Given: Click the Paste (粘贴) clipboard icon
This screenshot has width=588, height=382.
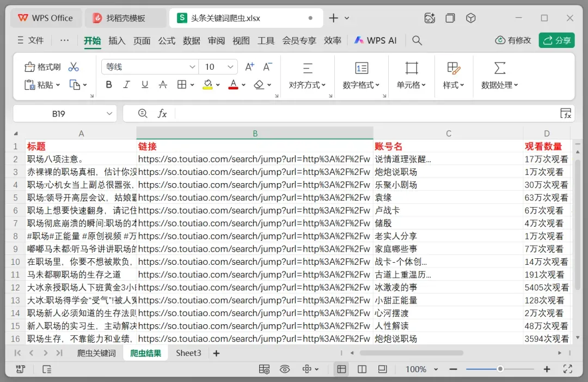Looking at the screenshot, I should click(x=29, y=85).
